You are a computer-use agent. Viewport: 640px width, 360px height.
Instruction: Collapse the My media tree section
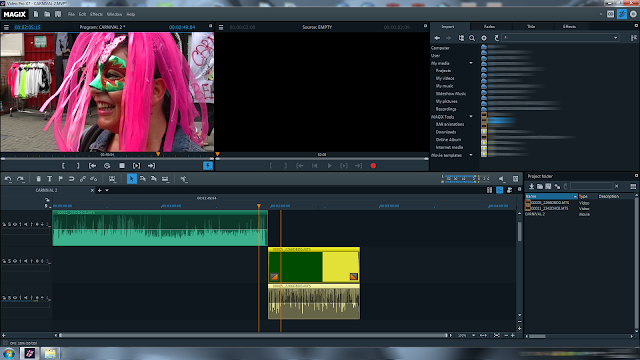click(x=471, y=63)
